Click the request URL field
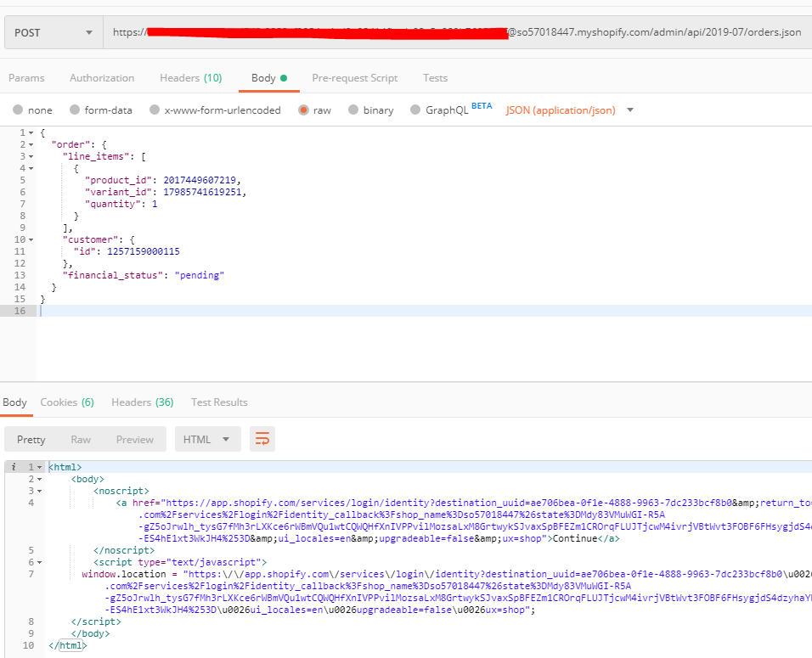812x658 pixels. (x=457, y=32)
